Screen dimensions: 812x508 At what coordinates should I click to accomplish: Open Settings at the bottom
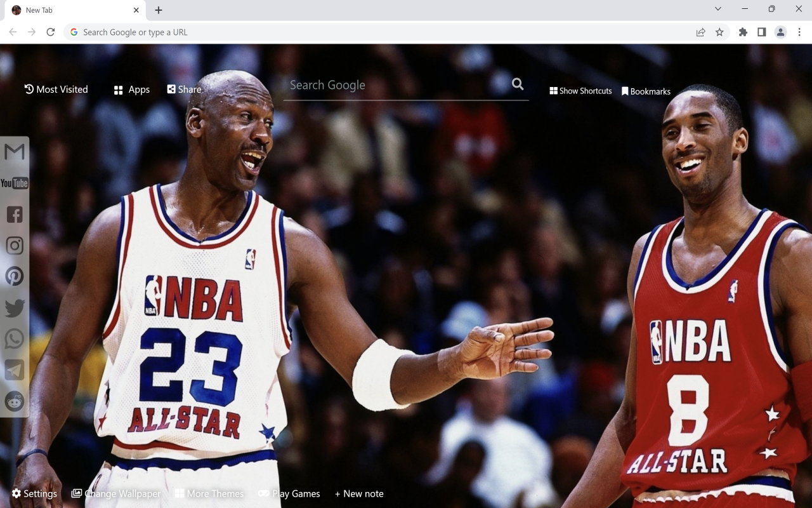tap(34, 493)
